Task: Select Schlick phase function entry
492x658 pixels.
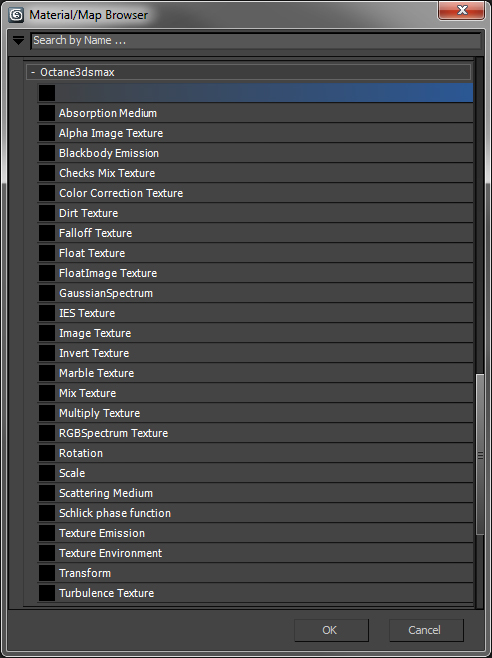Action: point(255,513)
